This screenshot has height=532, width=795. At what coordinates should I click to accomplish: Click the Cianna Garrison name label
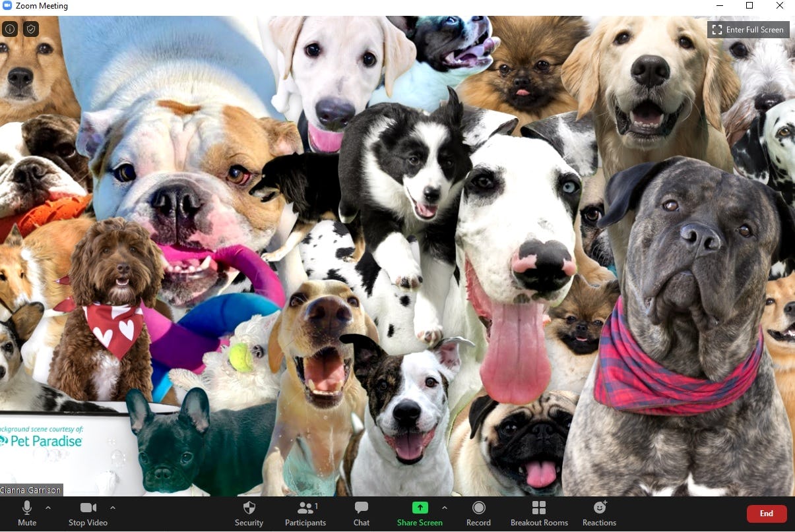(30, 490)
